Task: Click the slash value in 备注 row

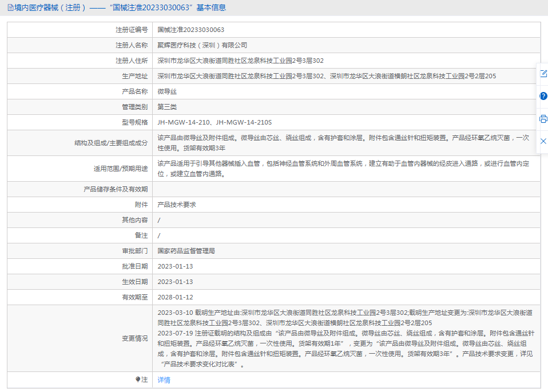Action: click(x=159, y=235)
